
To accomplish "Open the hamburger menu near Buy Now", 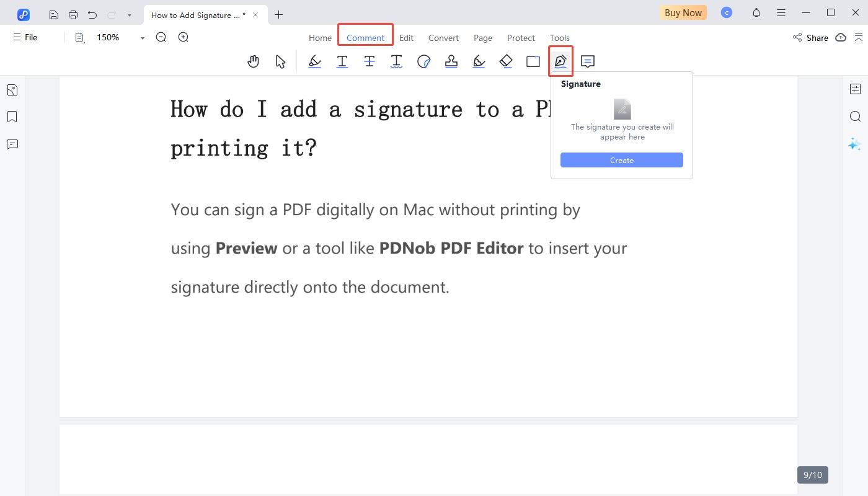I will pos(781,12).
